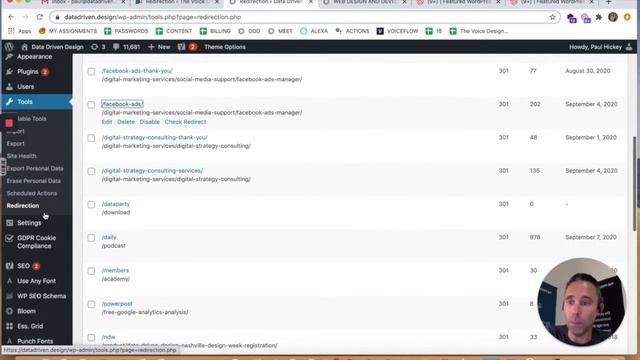Open the WP SEO Schema icon
Image resolution: width=640 pixels, height=360 pixels.
[x=9, y=296]
